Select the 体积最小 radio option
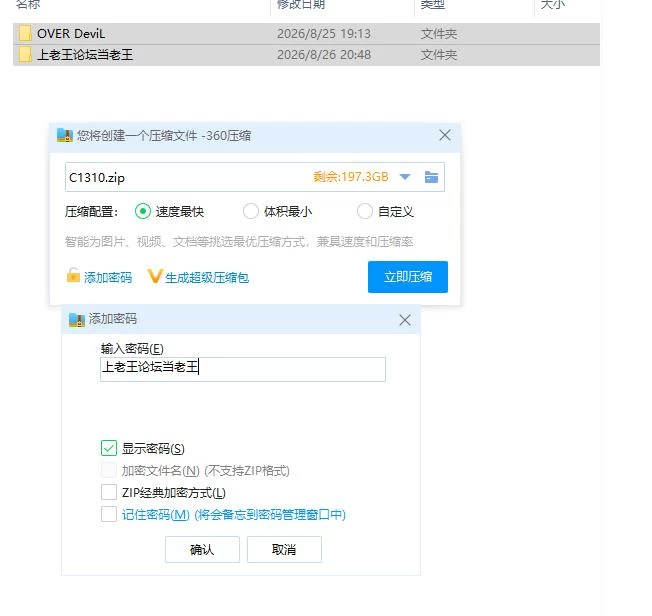Screen dimensions: 652x616 [251, 211]
